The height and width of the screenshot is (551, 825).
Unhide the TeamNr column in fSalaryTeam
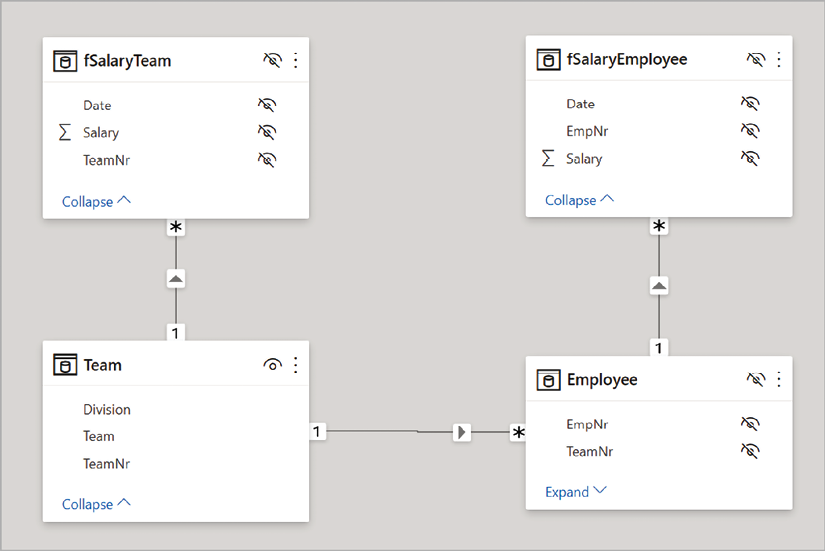click(x=267, y=159)
